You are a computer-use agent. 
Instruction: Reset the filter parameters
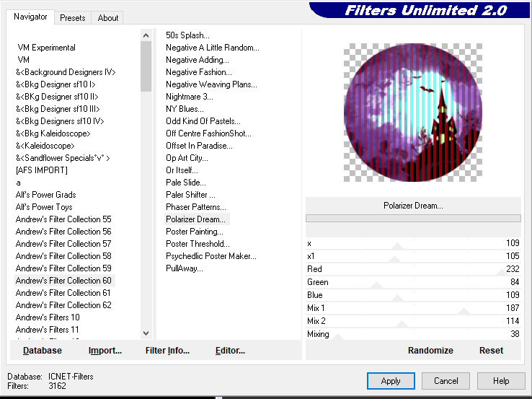click(491, 351)
